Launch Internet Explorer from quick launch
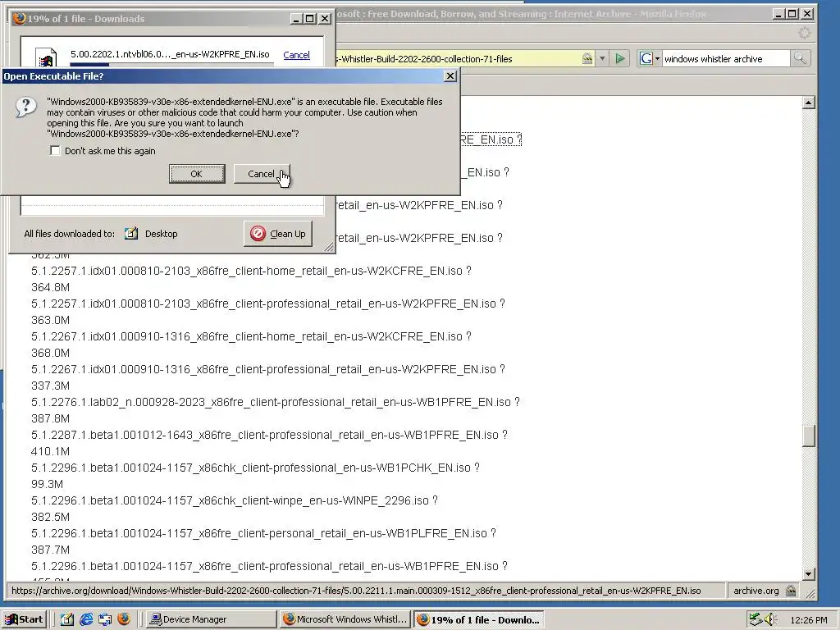The height and width of the screenshot is (630, 840). (86, 619)
